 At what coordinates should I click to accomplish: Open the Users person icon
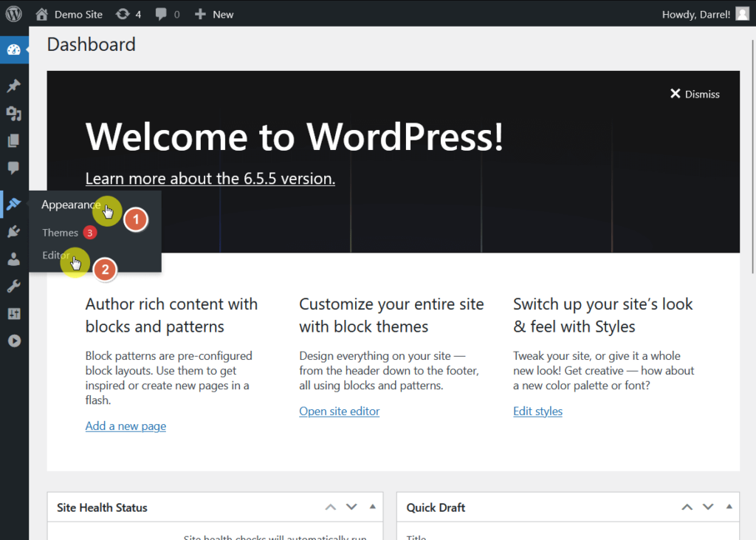[14, 259]
